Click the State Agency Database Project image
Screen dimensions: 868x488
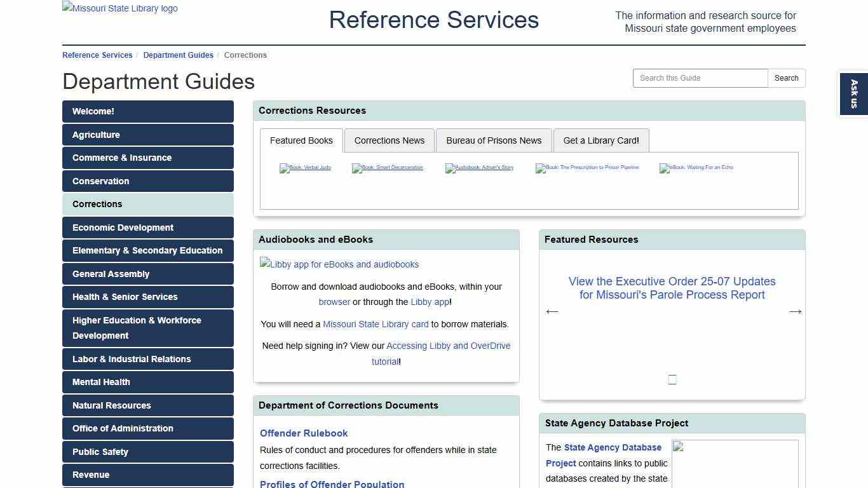[735, 464]
